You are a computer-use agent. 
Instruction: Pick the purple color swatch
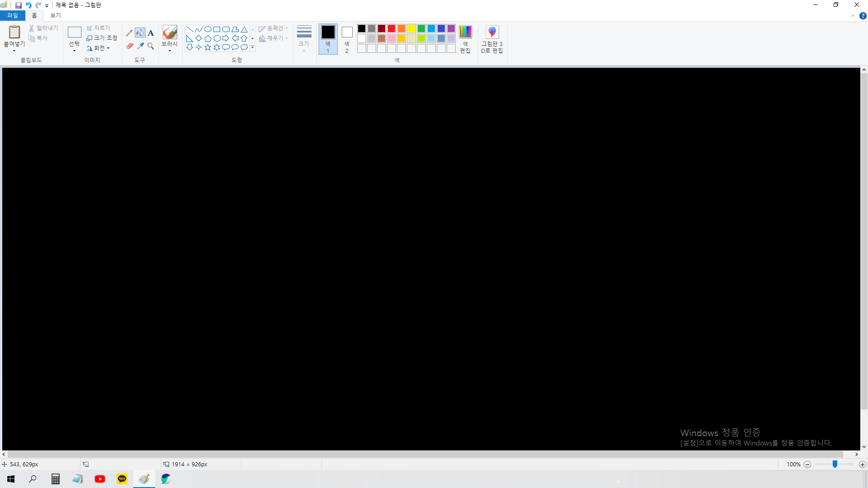tap(451, 28)
